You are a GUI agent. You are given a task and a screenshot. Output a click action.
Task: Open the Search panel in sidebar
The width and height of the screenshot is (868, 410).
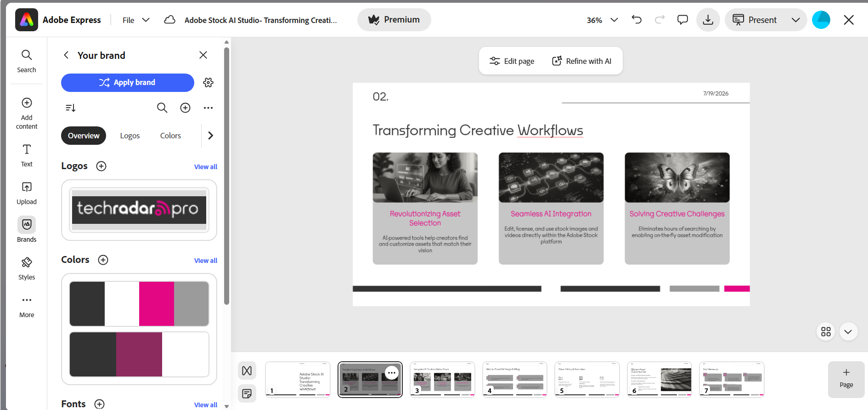pyautogui.click(x=27, y=61)
